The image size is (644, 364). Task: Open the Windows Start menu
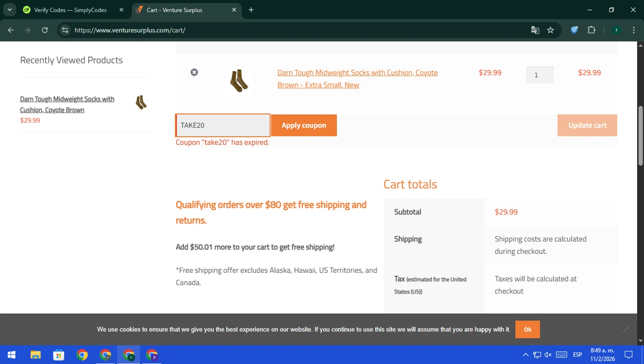tap(12, 355)
